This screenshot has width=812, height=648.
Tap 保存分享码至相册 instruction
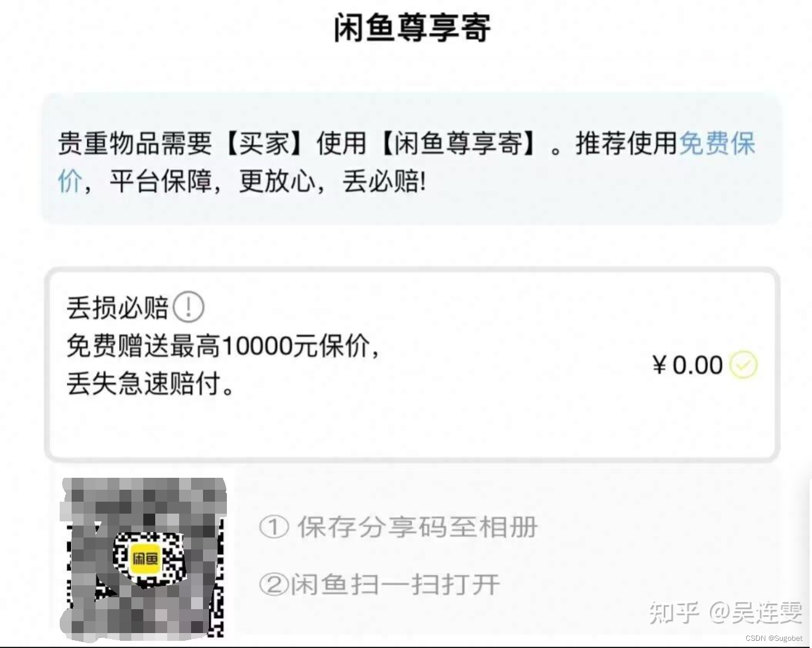pyautogui.click(x=417, y=527)
